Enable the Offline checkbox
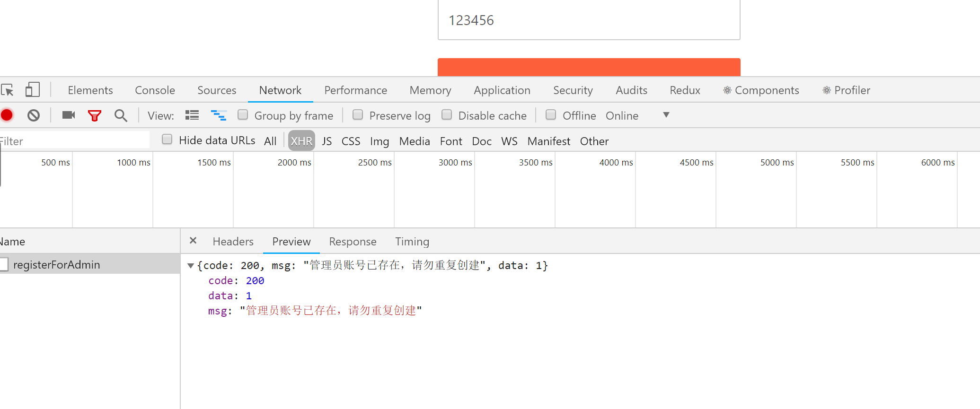980x409 pixels. pos(551,115)
